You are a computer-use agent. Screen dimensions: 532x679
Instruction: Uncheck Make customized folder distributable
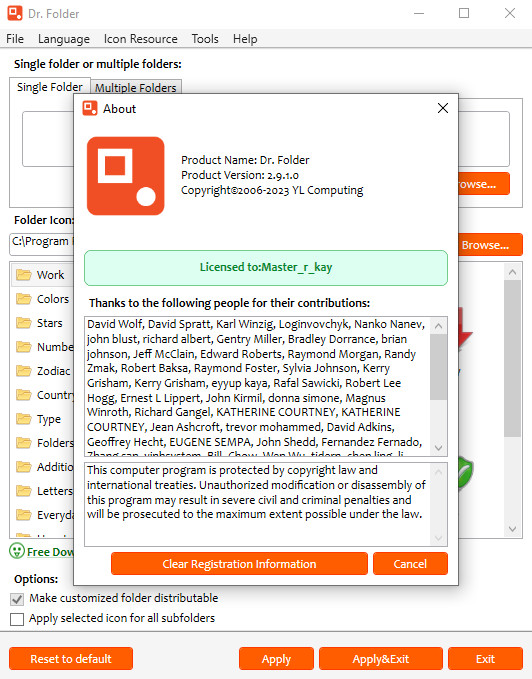click(x=17, y=599)
